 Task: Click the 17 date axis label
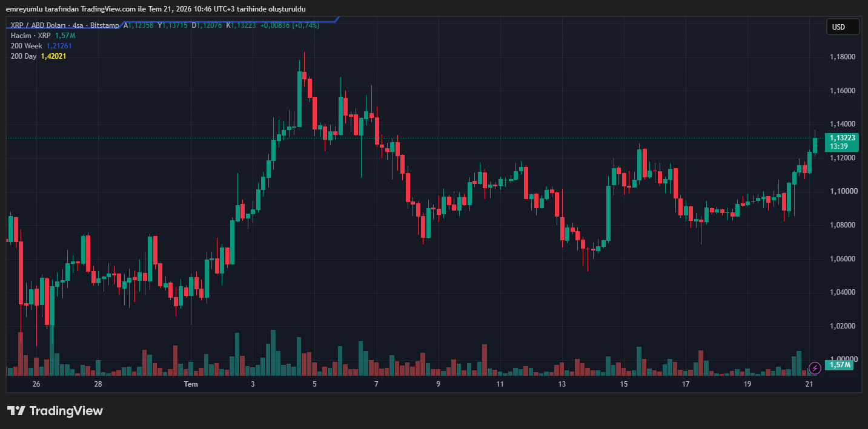(686, 384)
